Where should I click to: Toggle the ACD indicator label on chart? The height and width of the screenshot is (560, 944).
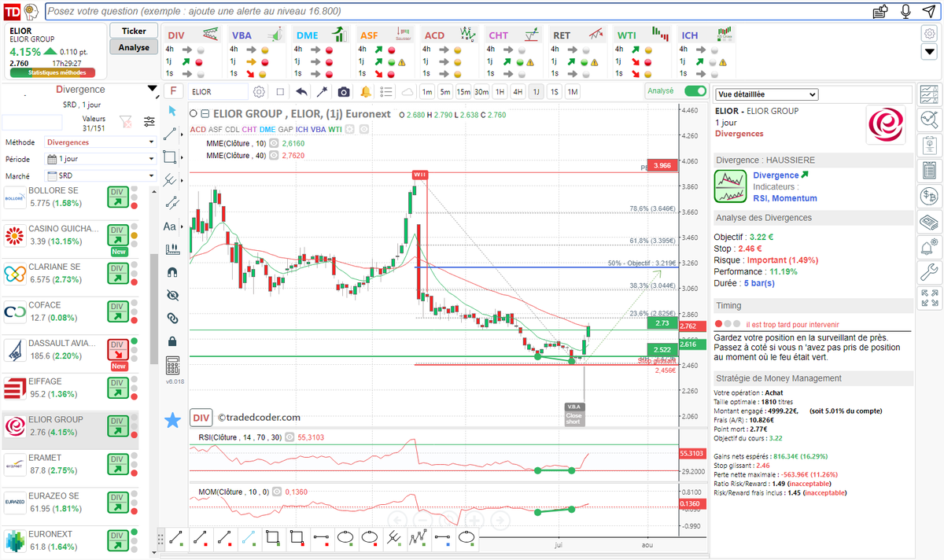click(x=198, y=129)
